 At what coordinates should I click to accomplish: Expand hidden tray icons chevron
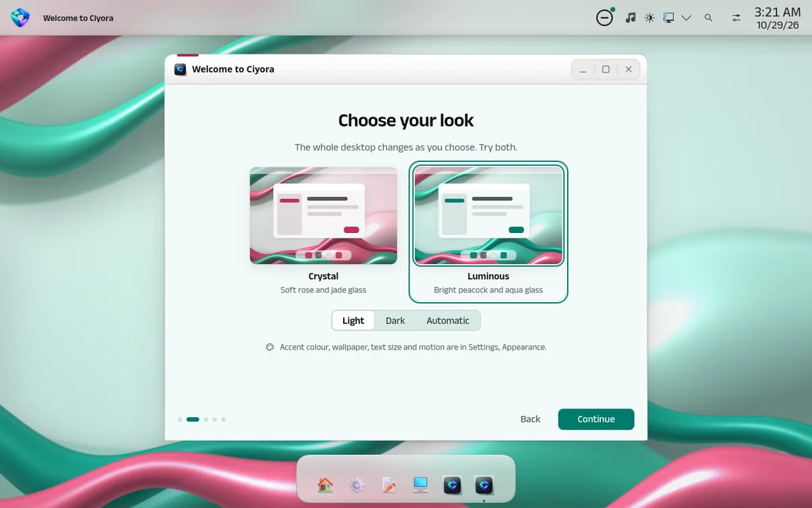pos(687,18)
